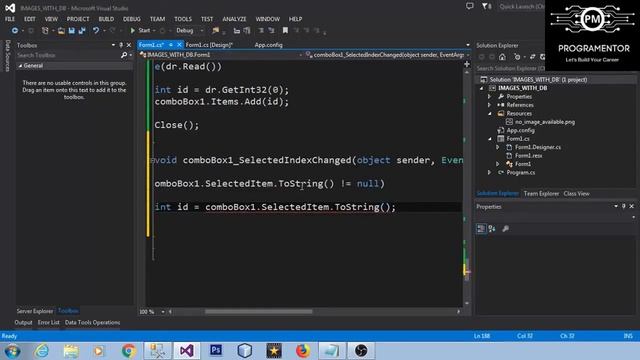Toggle auto hide pin on Toolbox panel
Viewport: 640px width, 360px height.
pos(121,45)
